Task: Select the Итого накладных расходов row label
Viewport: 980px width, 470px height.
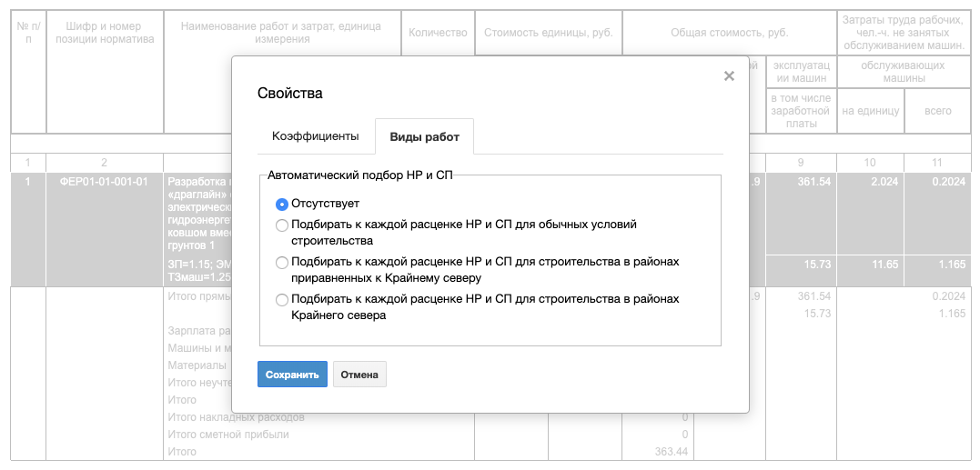Action: click(x=237, y=417)
